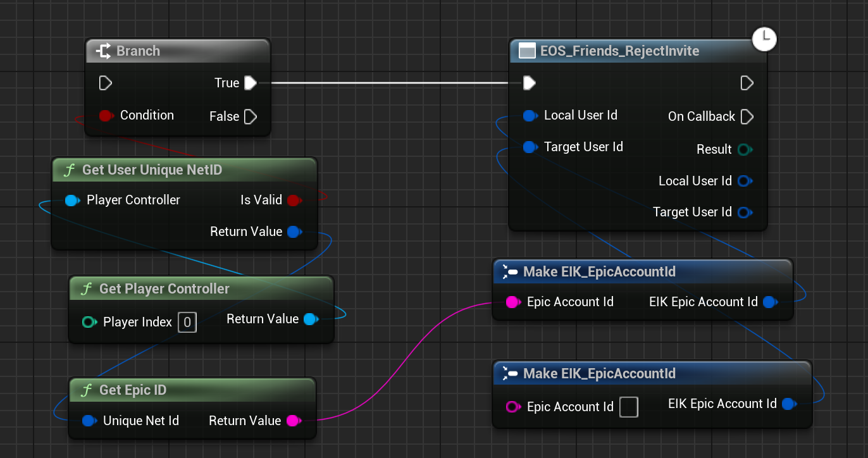Select the Get Epic ID node title

coord(133,390)
